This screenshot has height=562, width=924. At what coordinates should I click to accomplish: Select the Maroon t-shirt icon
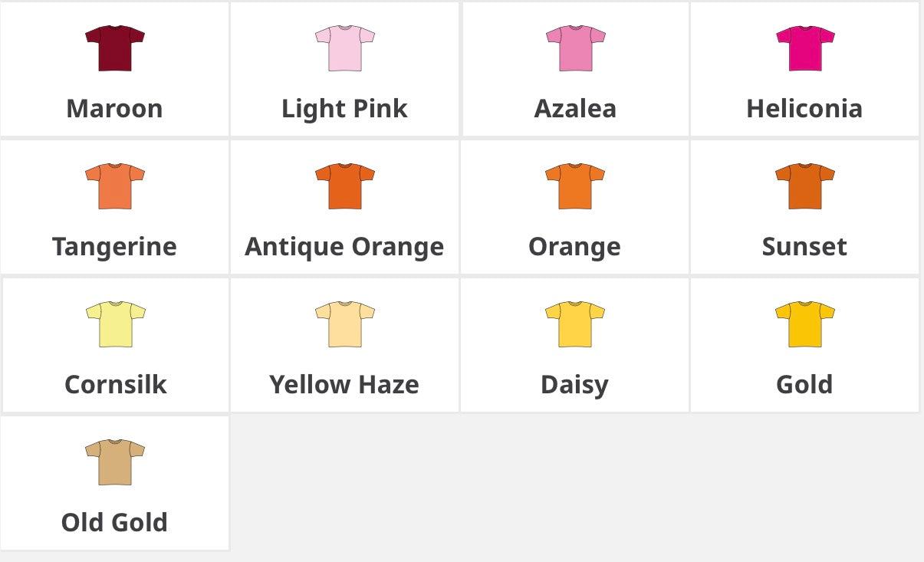(115, 48)
